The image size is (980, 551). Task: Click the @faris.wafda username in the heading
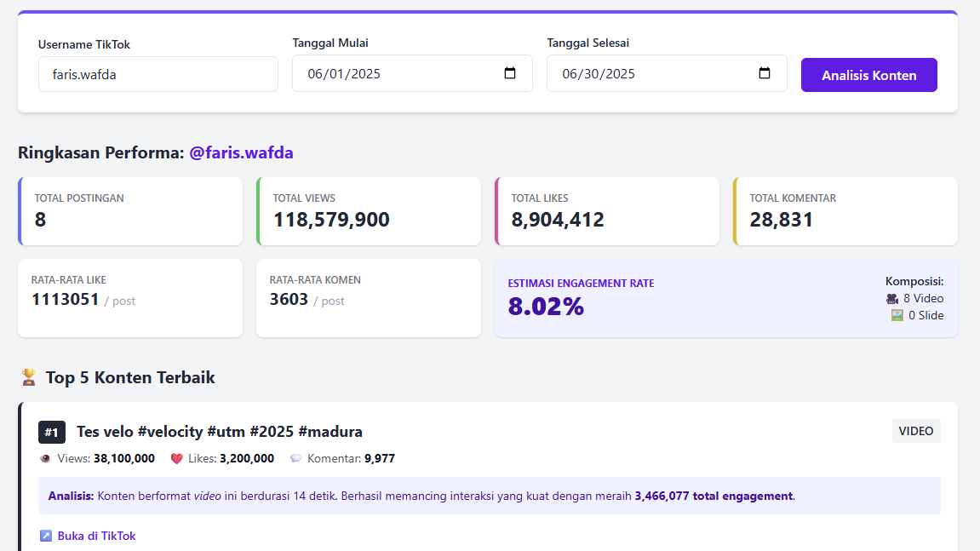[241, 153]
